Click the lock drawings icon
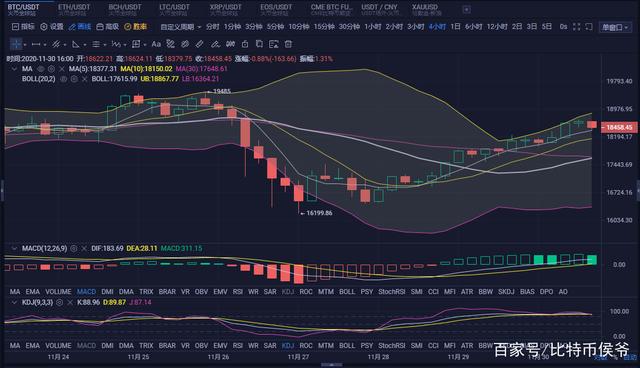Image resolution: width=640 pixels, height=368 pixels. [245, 44]
